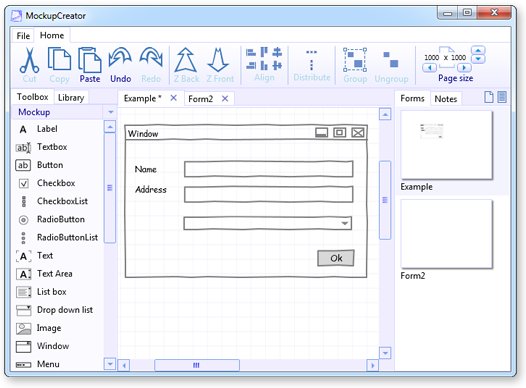Click the canvas horizontal scrollbar thumb
The image size is (526, 388).
[x=197, y=365]
